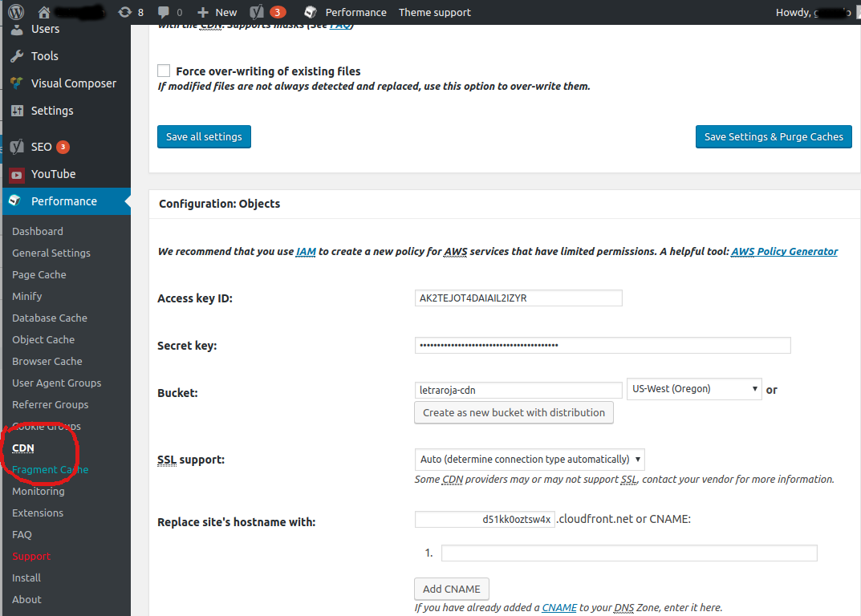Click the Save Settings & Purge Caches button
The height and width of the screenshot is (616, 861).
click(x=773, y=136)
